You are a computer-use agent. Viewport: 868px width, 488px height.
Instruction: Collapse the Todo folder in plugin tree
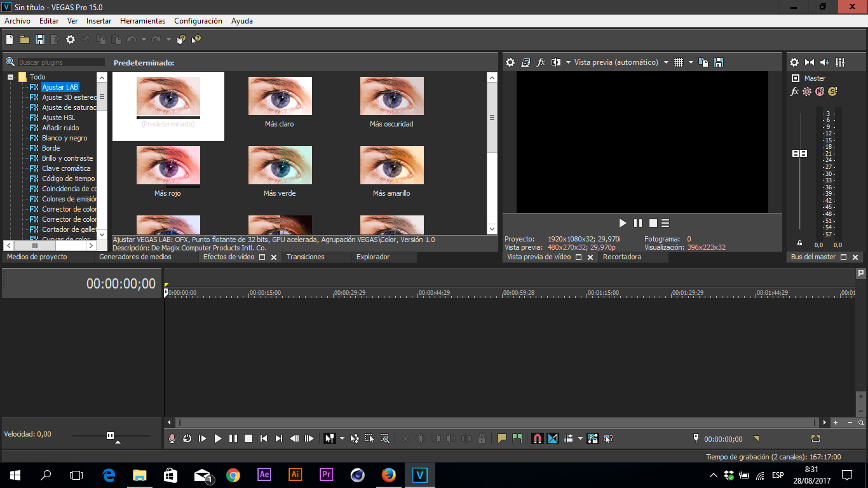(x=10, y=77)
